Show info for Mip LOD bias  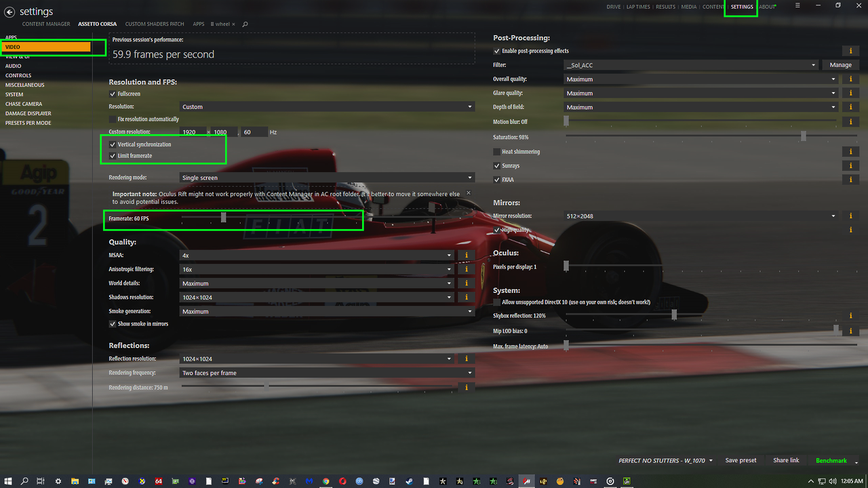click(850, 331)
